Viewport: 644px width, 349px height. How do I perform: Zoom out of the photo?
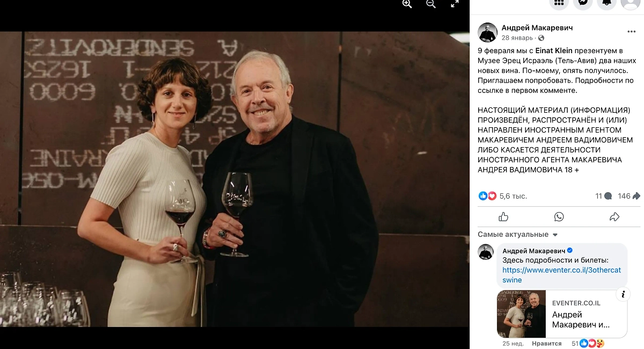pos(430,4)
